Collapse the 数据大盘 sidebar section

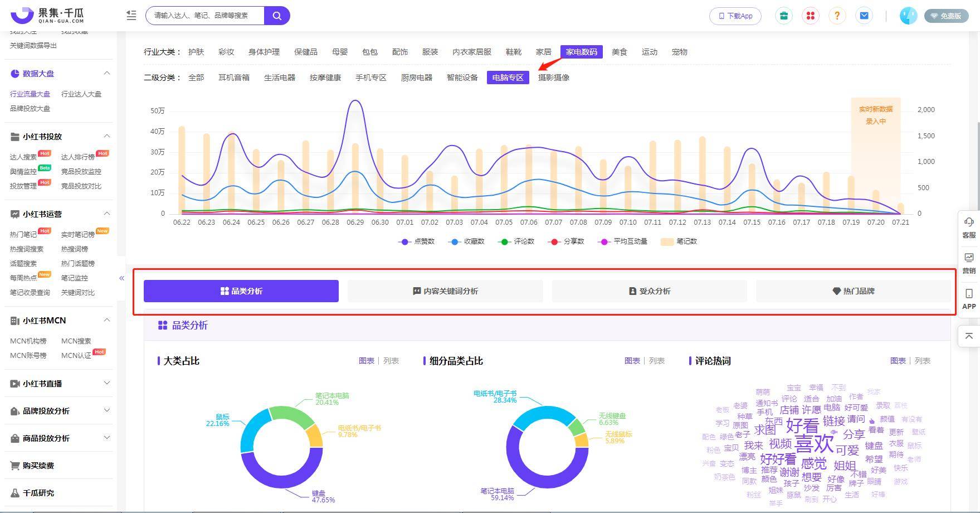point(107,73)
